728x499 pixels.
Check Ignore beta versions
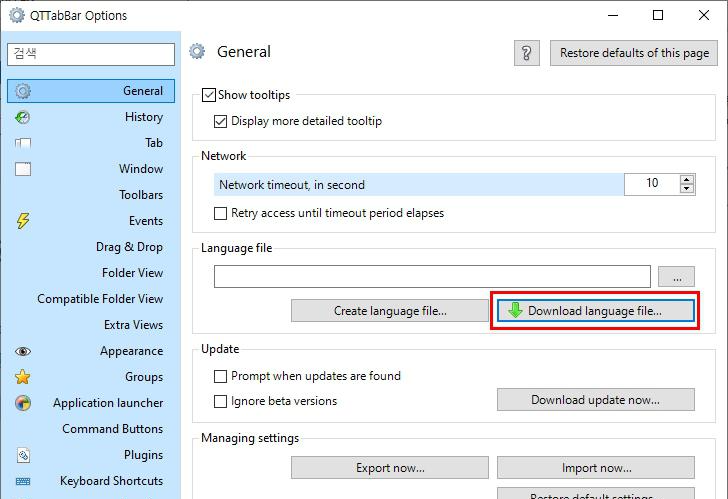click(220, 401)
